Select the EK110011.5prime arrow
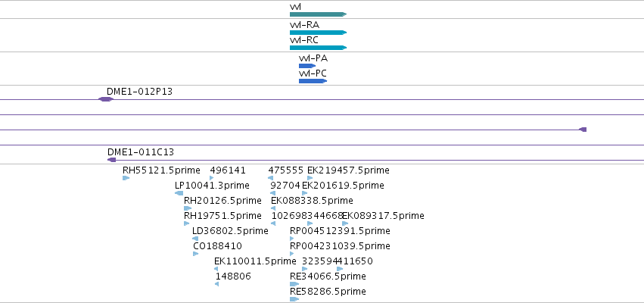Image resolution: width=644 pixels, height=303 pixels. (x=216, y=269)
